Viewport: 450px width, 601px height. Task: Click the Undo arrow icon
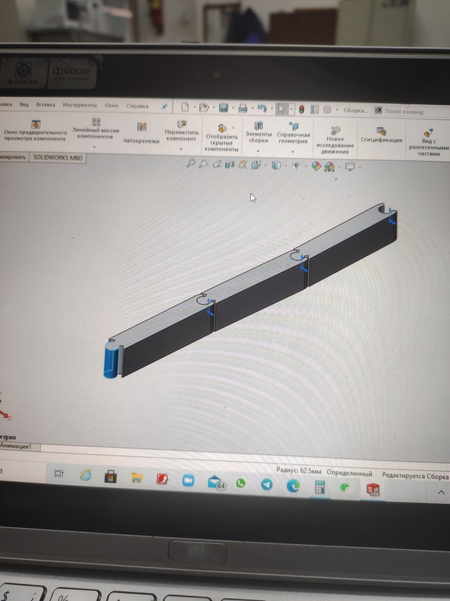pyautogui.click(x=262, y=108)
